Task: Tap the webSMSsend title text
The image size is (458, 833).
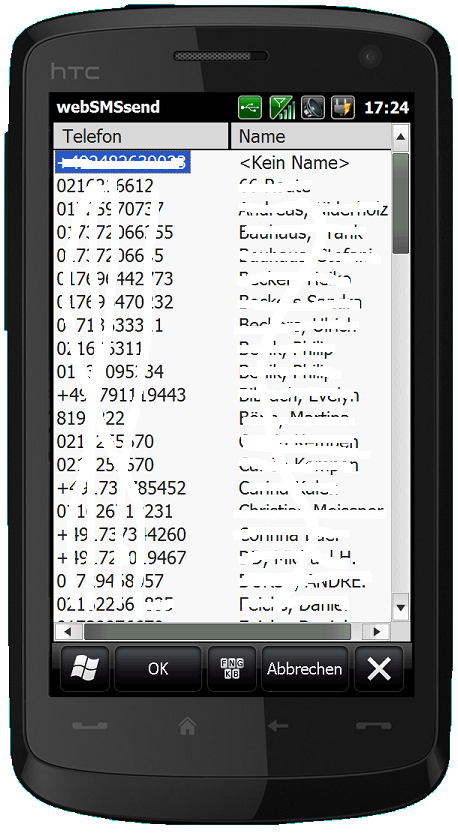Action: pyautogui.click(x=108, y=107)
